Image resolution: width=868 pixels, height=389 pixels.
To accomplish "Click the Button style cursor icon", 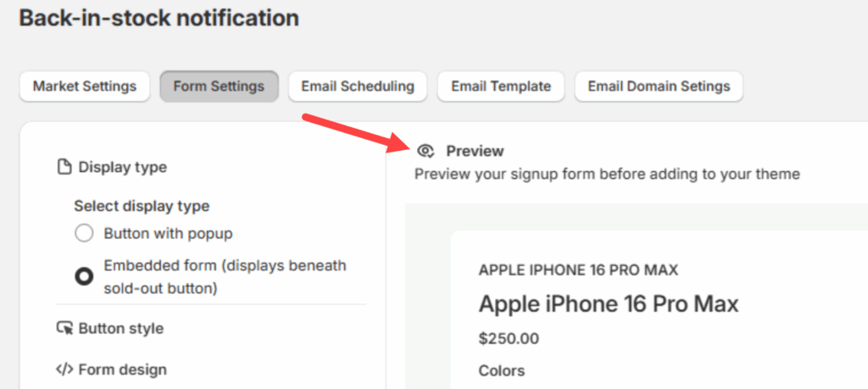I will click(x=64, y=328).
